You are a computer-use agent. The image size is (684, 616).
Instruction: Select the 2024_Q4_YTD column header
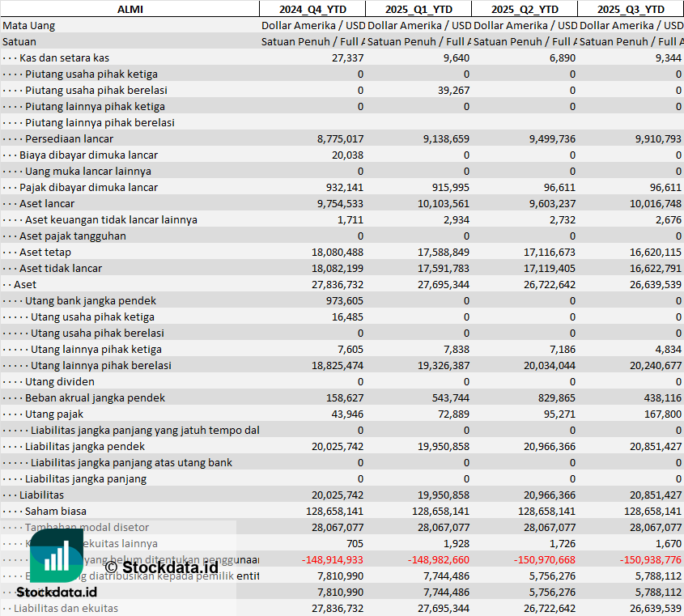tap(312, 9)
